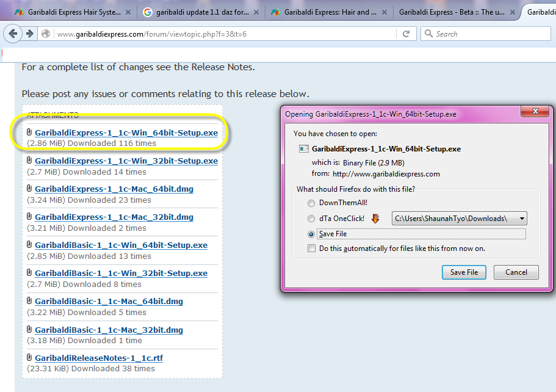Select the dTa OneClick! radio option
The height and width of the screenshot is (392, 556).
coord(311,219)
